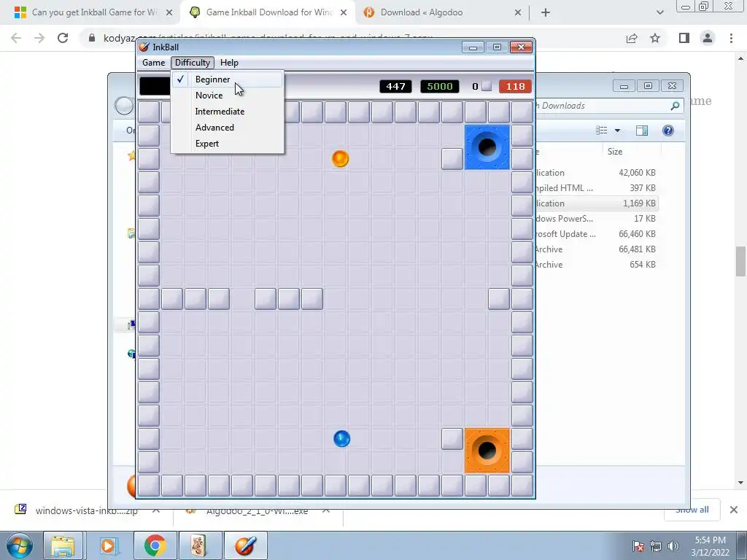Click the page scrollbar down arrow

pos(740,483)
